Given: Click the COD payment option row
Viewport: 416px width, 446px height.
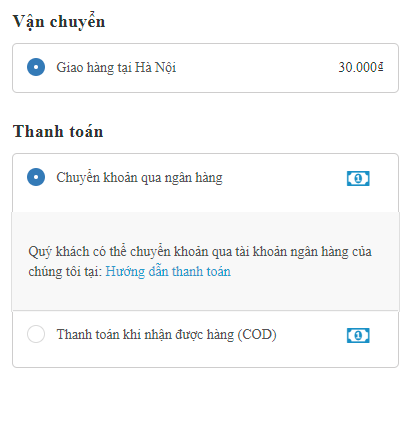Looking at the screenshot, I should 205,339.
